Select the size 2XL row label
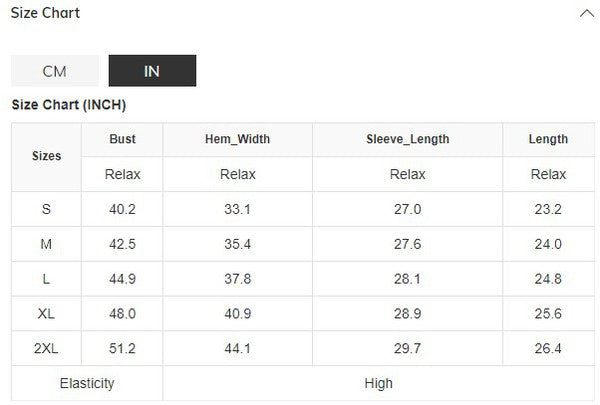 (x=47, y=349)
